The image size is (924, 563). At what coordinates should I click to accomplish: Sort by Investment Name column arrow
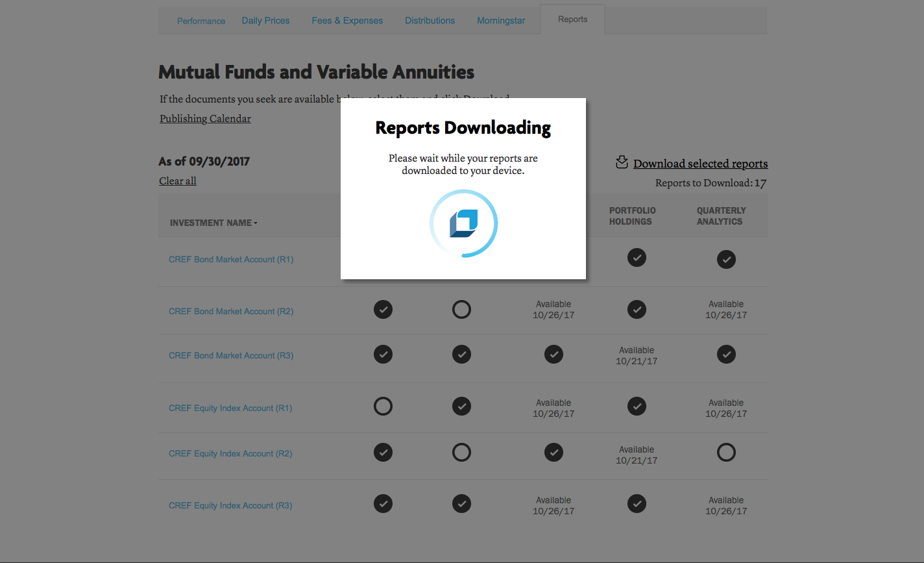pyautogui.click(x=256, y=223)
